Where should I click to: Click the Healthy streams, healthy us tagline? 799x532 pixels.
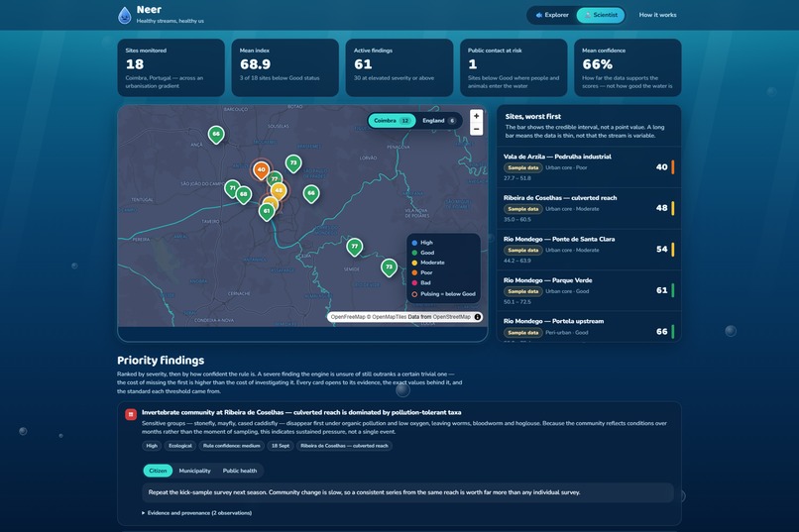click(171, 21)
